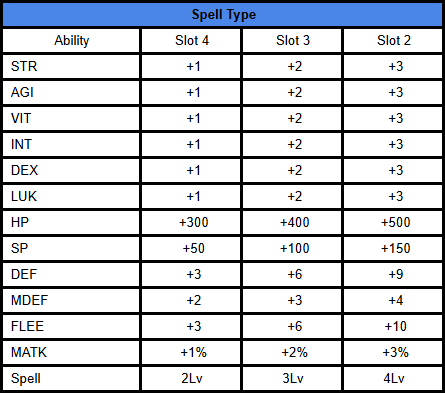Select the HP +300 cell
The image size is (445, 393).
tap(191, 222)
